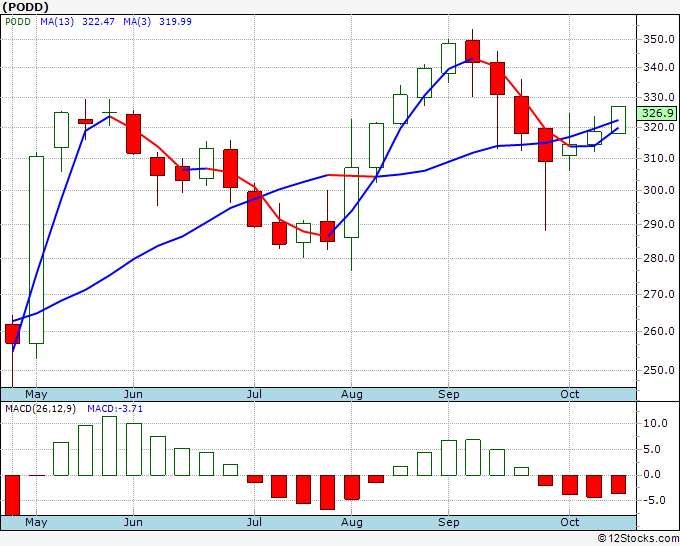Viewport: 680px width, 546px height.
Task: Click May on the MACD panel date axis
Action: (x=36, y=523)
